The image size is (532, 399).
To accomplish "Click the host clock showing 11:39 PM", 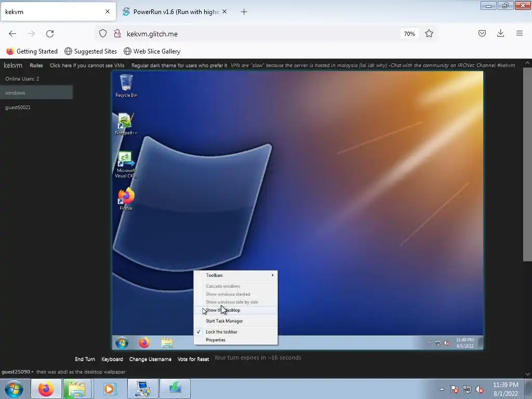I will (x=506, y=389).
